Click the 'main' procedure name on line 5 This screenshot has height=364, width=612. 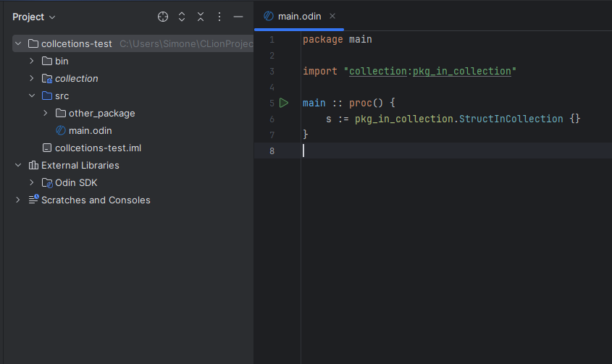(314, 103)
